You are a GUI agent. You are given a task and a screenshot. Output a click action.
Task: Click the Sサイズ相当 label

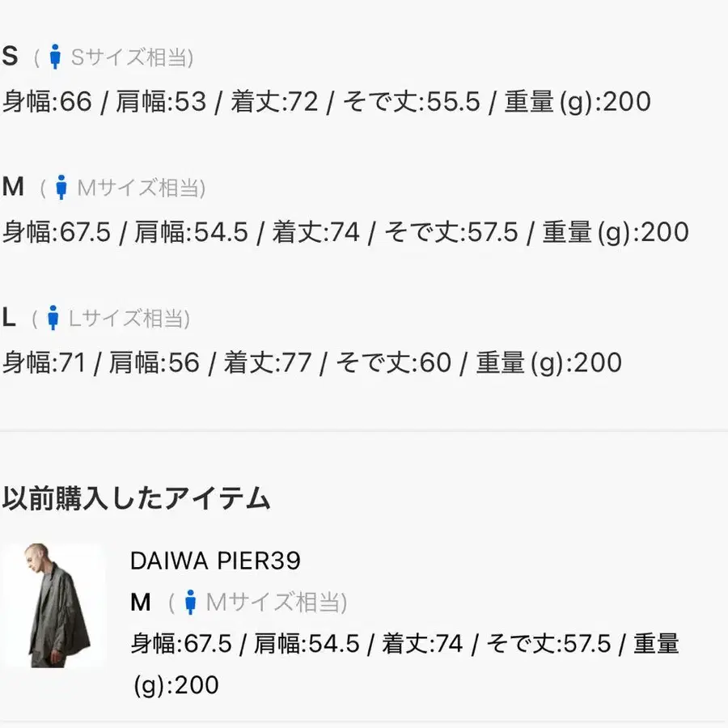click(x=131, y=57)
